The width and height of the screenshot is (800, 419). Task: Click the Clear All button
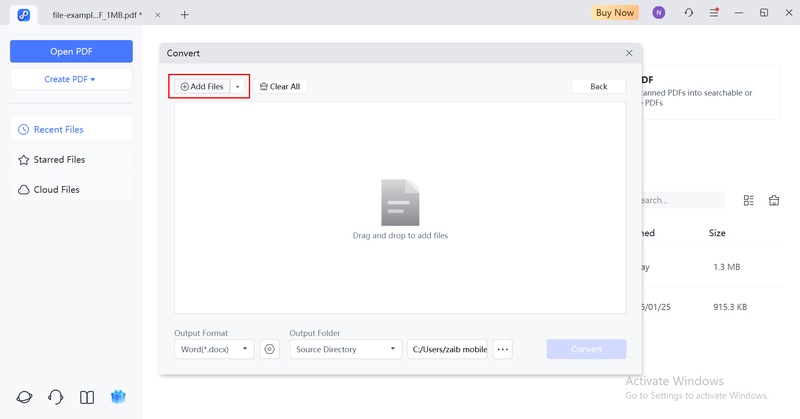click(x=280, y=86)
